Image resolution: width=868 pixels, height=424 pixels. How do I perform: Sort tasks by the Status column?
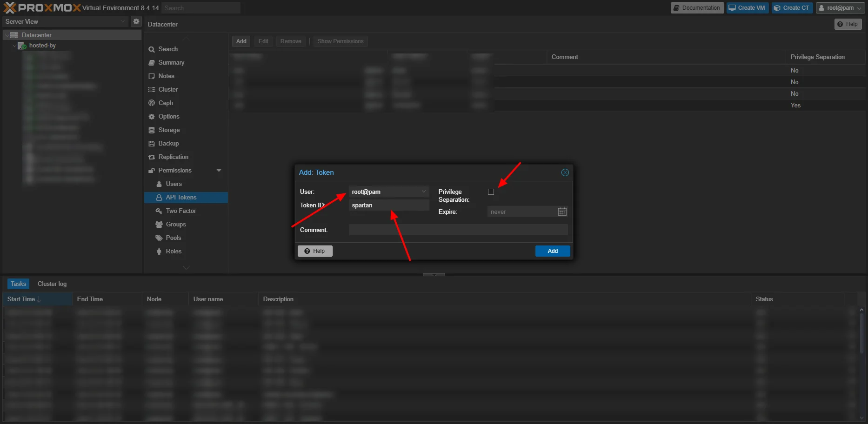(x=797, y=299)
